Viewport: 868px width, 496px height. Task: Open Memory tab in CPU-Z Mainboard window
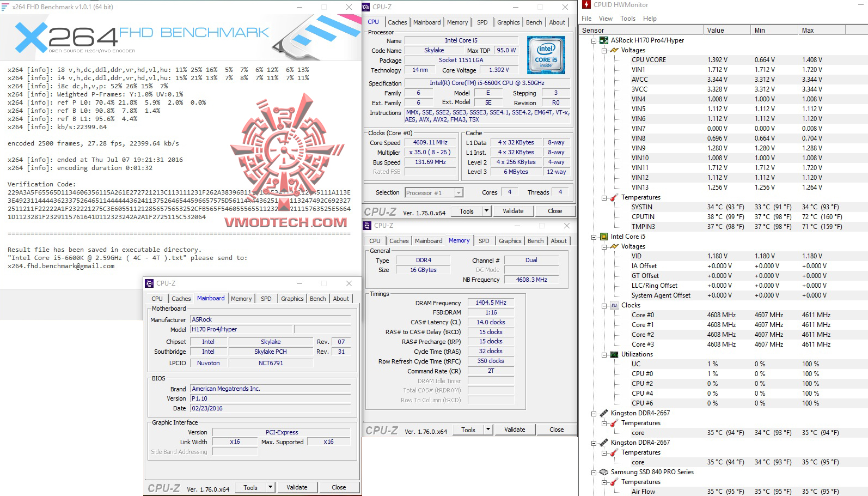[x=241, y=299]
